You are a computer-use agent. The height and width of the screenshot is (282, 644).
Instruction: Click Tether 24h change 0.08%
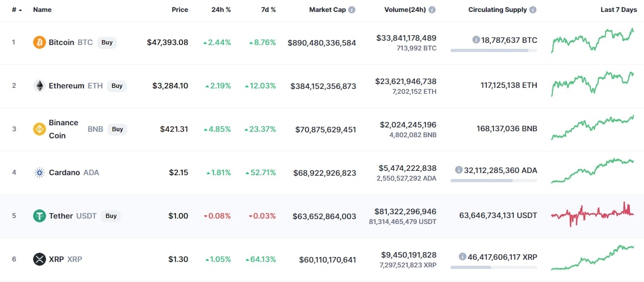coord(218,216)
